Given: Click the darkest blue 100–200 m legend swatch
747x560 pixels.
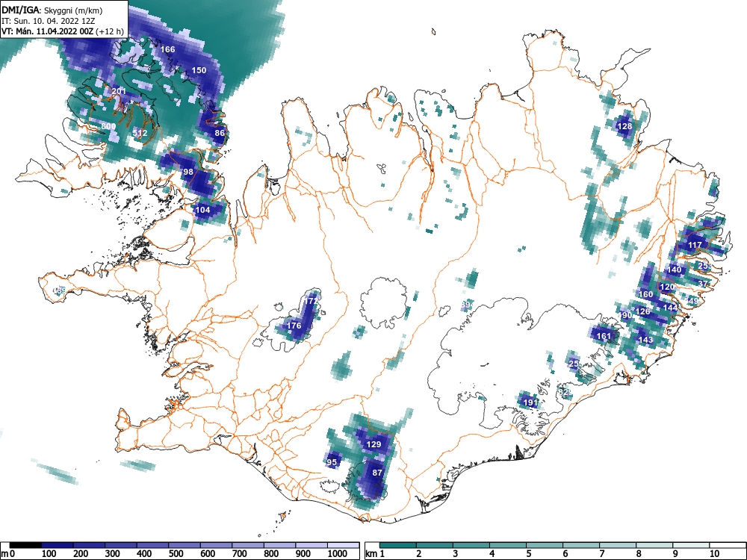Looking at the screenshot, I should pos(58,545).
